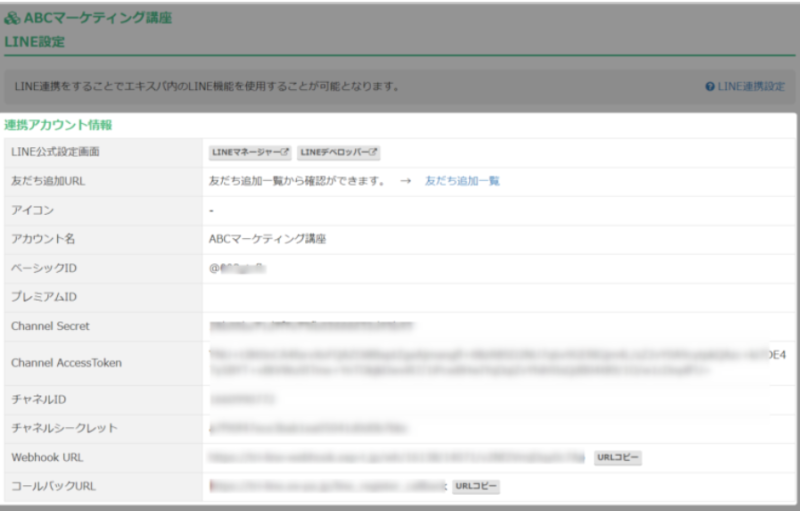
Task: Click the 連携アカウント情報 section heading
Action: click(x=58, y=125)
